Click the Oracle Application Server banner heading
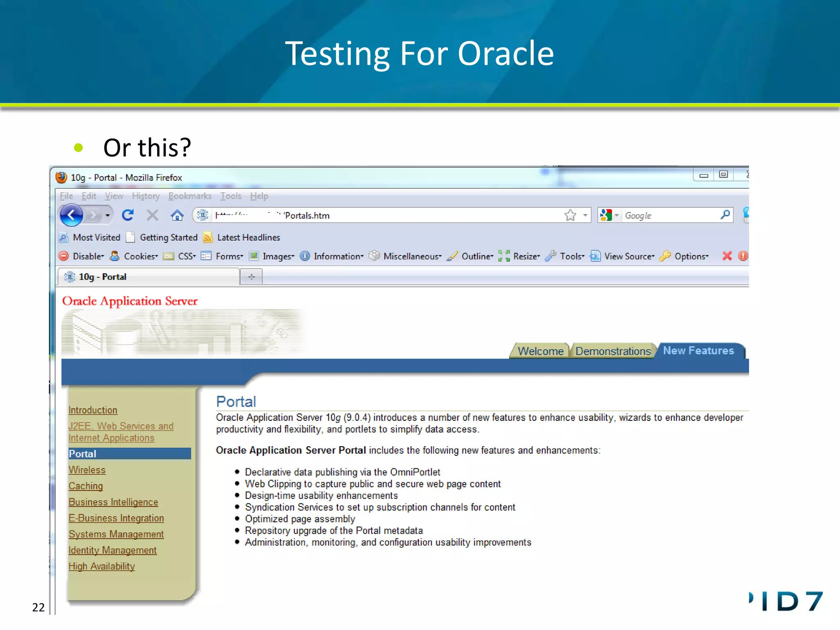The width and height of the screenshot is (840, 630). pos(130,301)
